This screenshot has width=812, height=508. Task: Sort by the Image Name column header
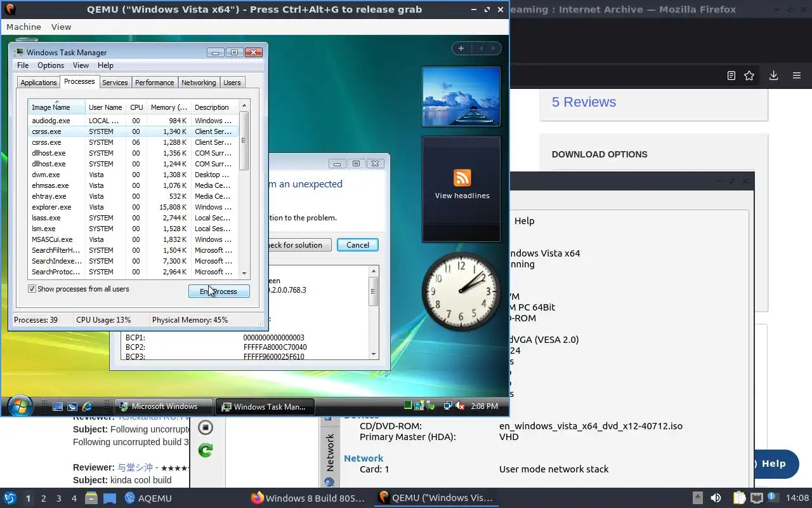click(x=56, y=107)
